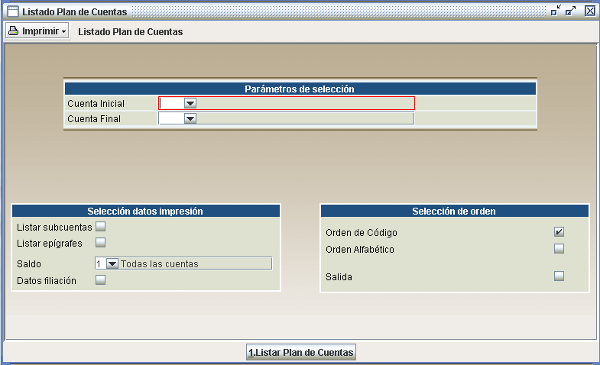The height and width of the screenshot is (365, 600).
Task: Click the 1.Listar Plan de Cuentas button
Action: pyautogui.click(x=301, y=352)
